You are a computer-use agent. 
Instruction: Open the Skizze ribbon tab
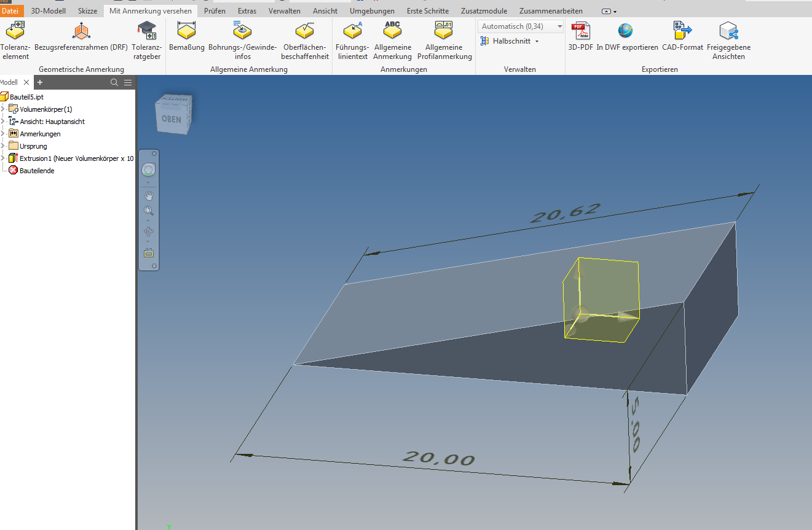tap(87, 10)
